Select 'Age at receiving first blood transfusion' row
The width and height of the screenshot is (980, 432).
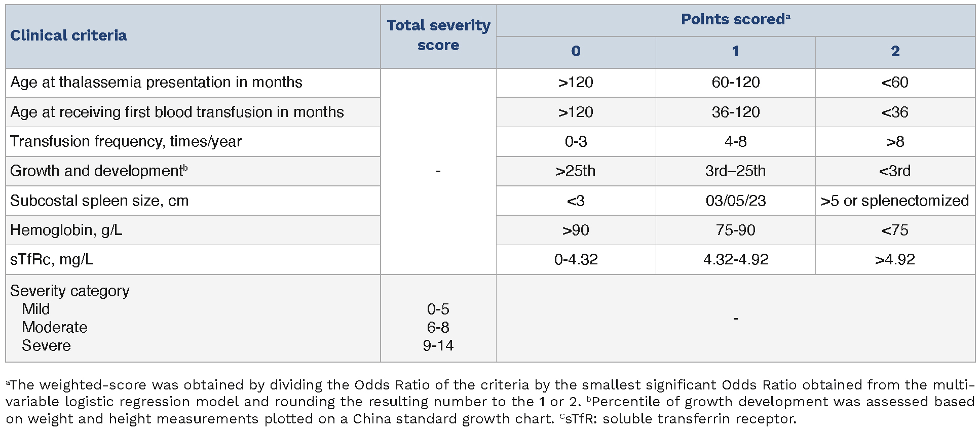click(177, 112)
